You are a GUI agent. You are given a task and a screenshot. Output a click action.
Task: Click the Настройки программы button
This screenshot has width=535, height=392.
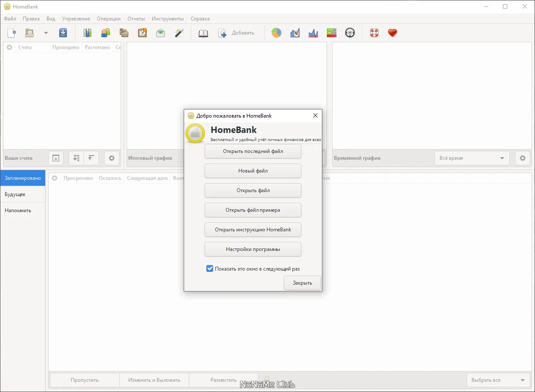click(x=253, y=249)
